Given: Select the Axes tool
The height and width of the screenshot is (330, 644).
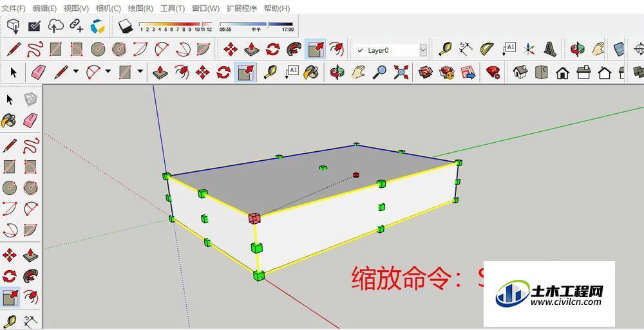Looking at the screenshot, I should 529,50.
